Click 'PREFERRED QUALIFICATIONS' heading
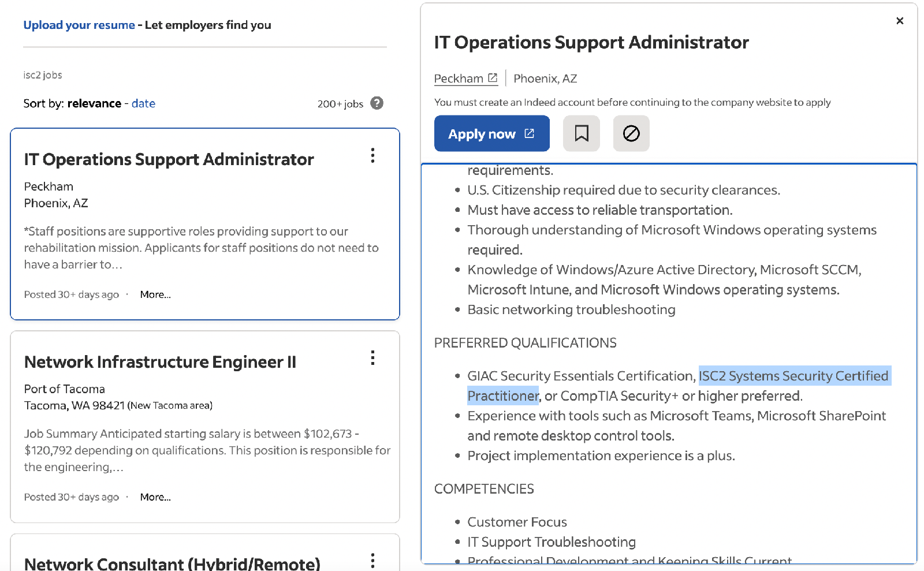 tap(526, 343)
